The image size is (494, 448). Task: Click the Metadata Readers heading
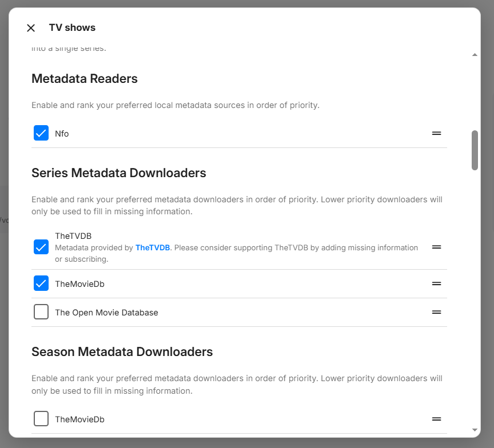click(x=85, y=78)
